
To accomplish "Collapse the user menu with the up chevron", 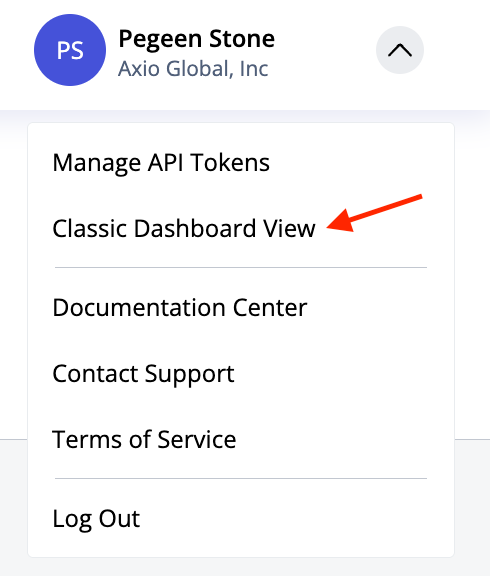I will click(x=400, y=50).
